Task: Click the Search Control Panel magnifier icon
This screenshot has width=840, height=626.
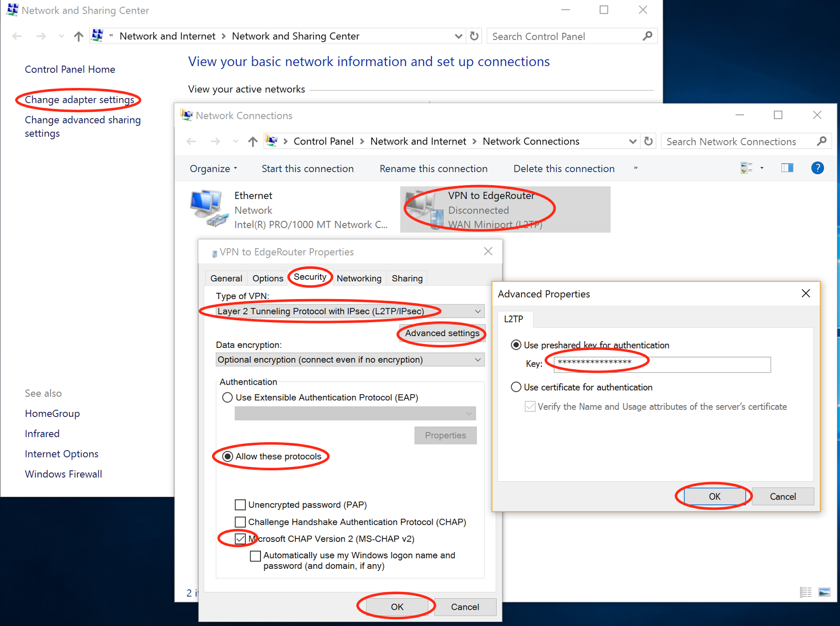Action: (647, 36)
